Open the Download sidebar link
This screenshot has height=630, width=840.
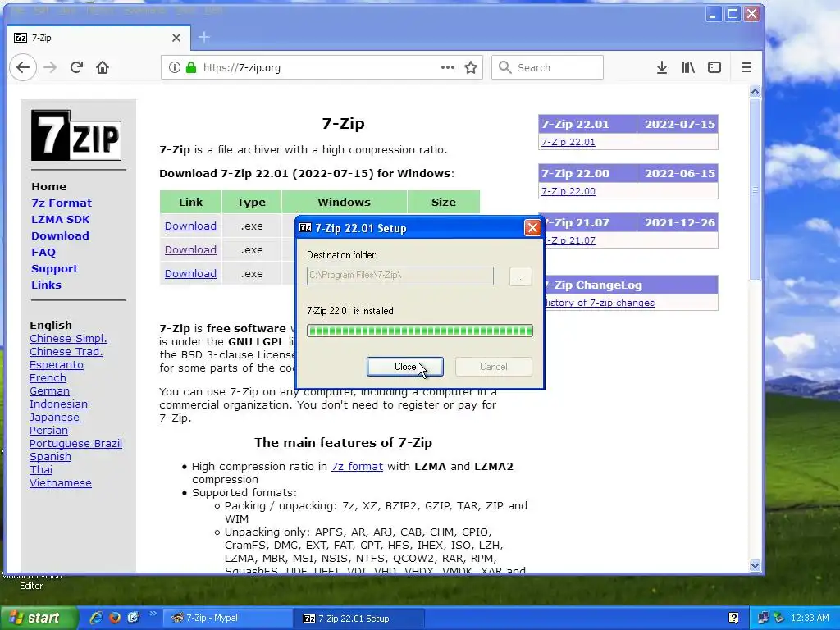pos(60,235)
